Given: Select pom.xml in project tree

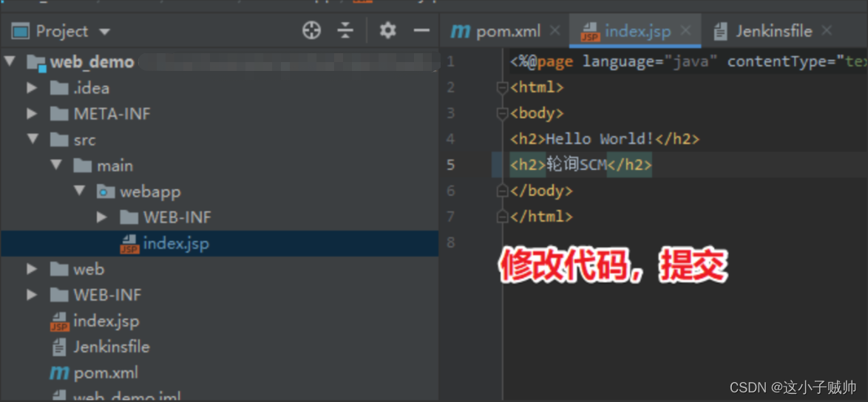Looking at the screenshot, I should 106,372.
